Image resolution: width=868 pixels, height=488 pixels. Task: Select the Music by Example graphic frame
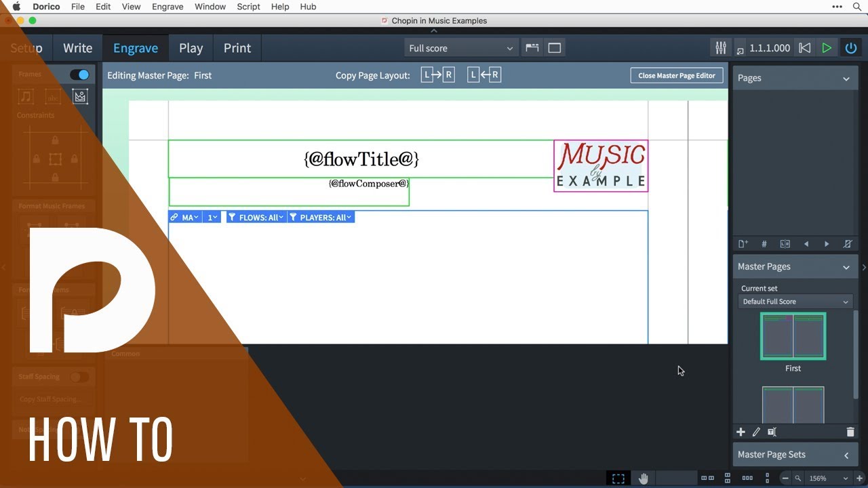[x=601, y=165]
